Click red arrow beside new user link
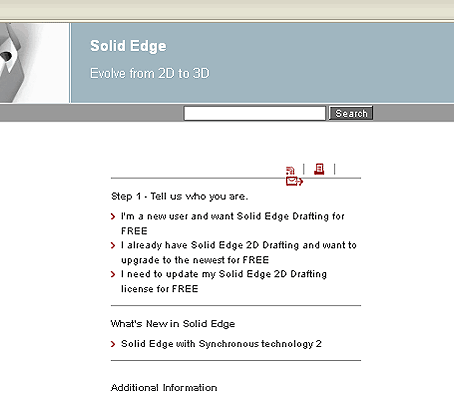The image size is (454, 400). pos(113,217)
